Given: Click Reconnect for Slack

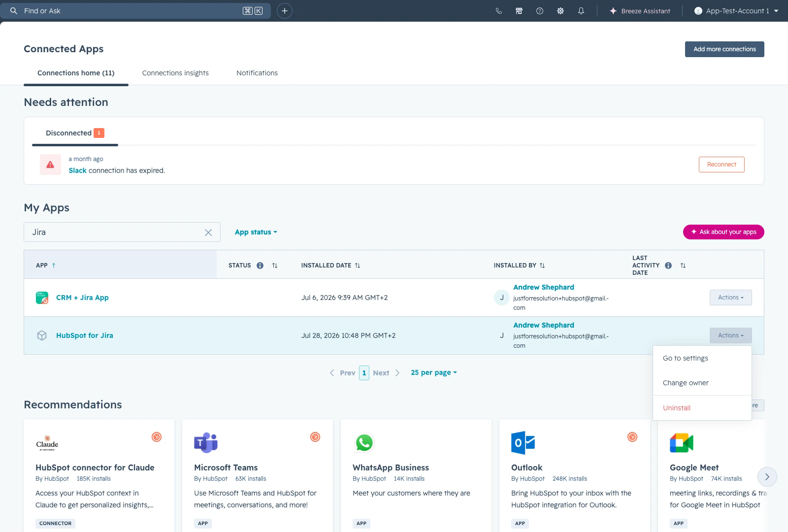Looking at the screenshot, I should coord(722,165).
